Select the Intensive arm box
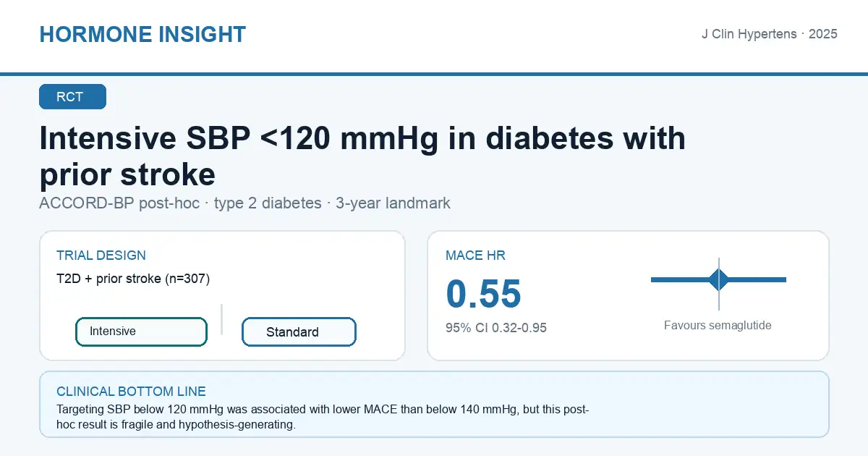Viewport: 868px width, 456px height. point(142,332)
